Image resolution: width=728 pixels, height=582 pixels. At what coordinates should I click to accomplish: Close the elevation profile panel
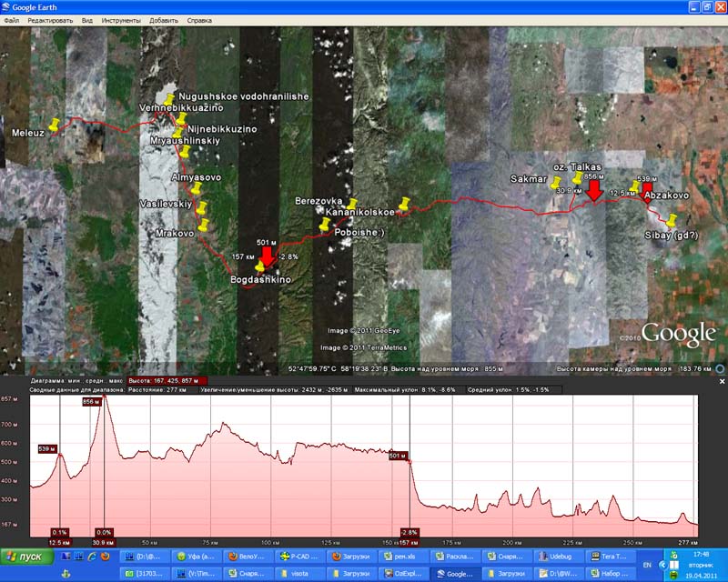[x=722, y=381]
